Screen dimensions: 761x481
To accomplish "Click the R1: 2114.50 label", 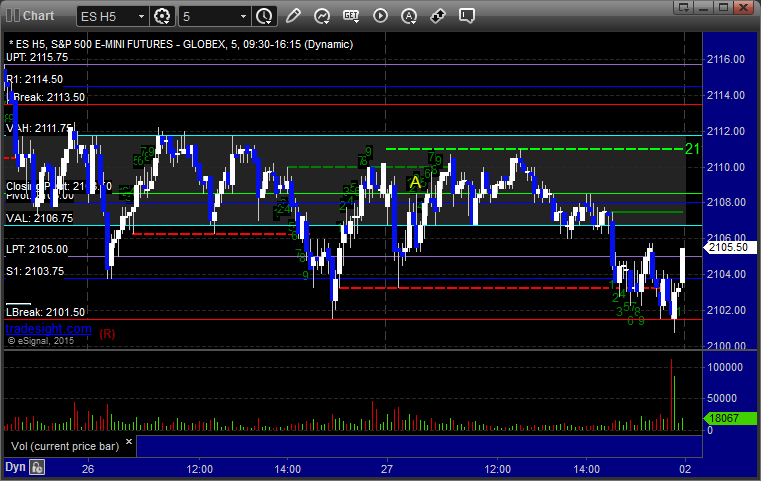I will pos(34,79).
